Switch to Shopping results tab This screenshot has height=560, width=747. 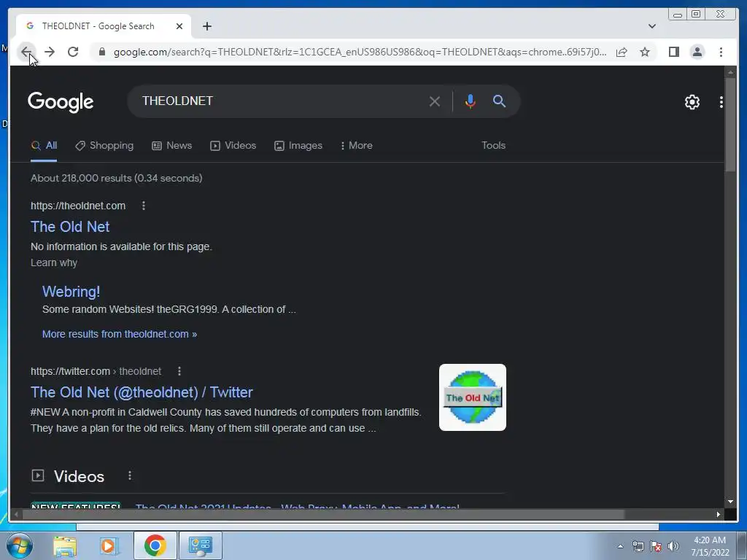[104, 146]
